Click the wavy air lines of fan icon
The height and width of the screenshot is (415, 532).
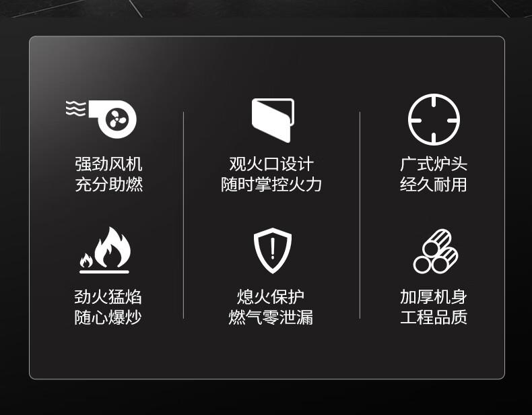(x=75, y=108)
